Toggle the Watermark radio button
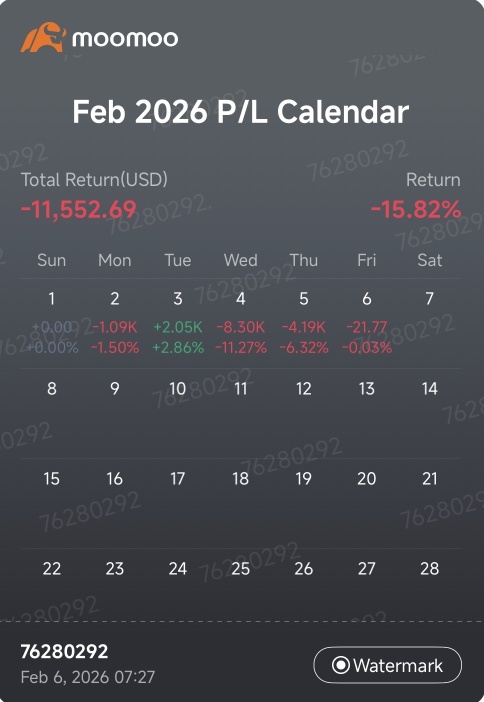484x702 pixels. [x=387, y=665]
